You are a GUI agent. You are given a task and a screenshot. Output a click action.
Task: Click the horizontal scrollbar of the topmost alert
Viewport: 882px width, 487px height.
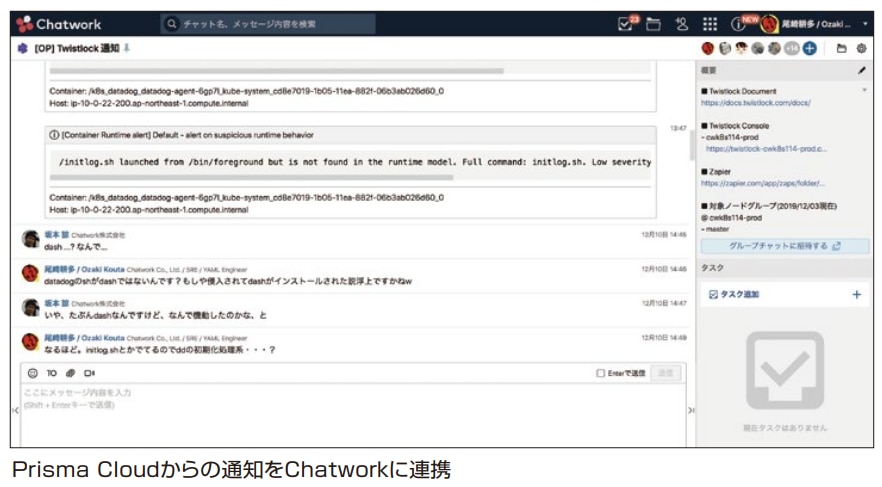pos(277,71)
